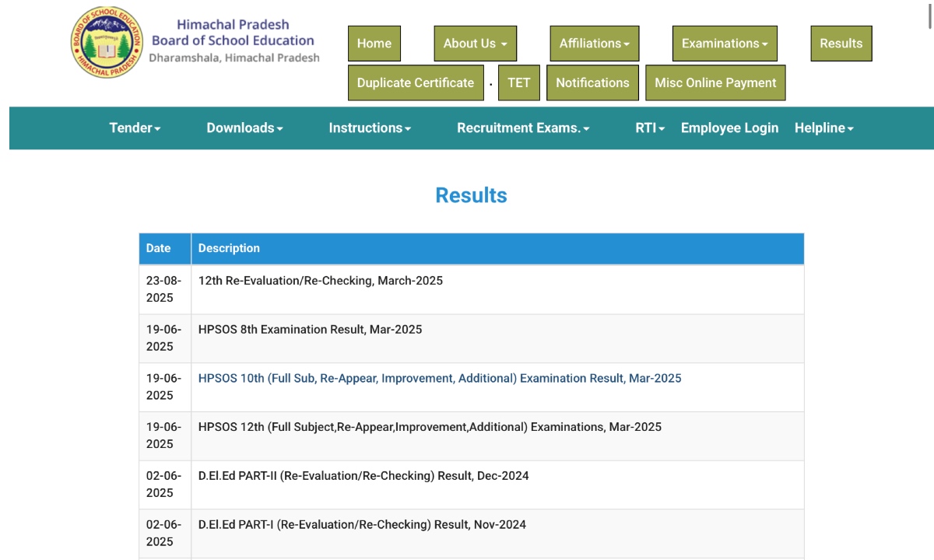Open the Home page button
Screen dimensions: 934x560
click(x=374, y=44)
